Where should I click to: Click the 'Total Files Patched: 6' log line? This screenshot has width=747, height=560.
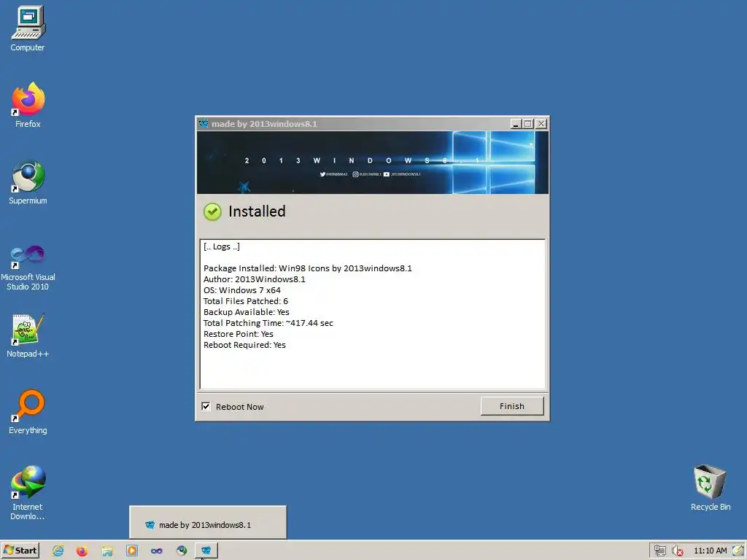[246, 301]
